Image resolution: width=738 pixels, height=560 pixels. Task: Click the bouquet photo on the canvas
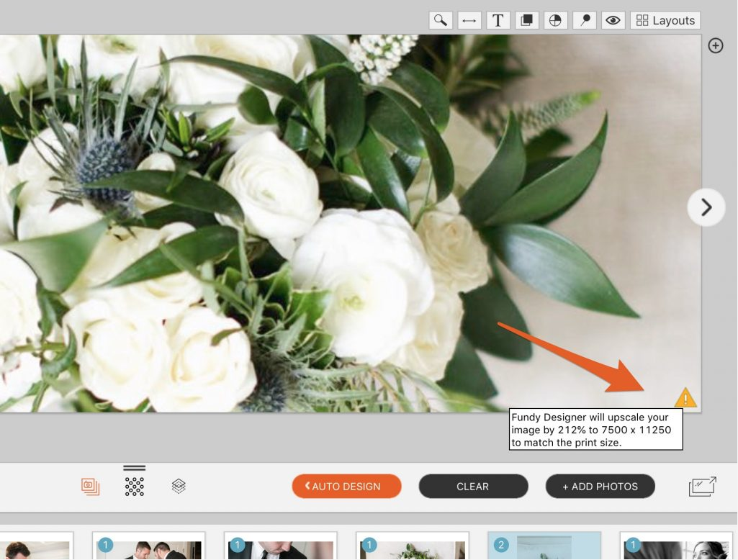point(350,224)
